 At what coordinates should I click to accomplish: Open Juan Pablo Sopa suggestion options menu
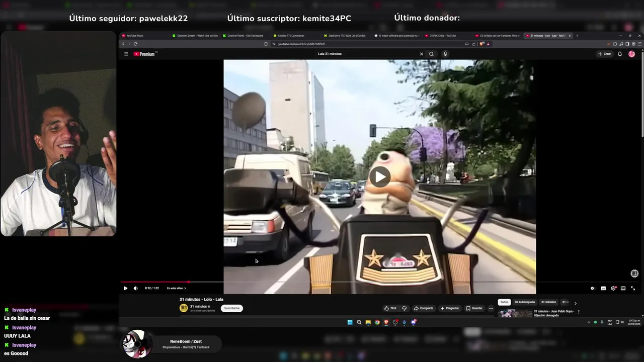coord(579,312)
